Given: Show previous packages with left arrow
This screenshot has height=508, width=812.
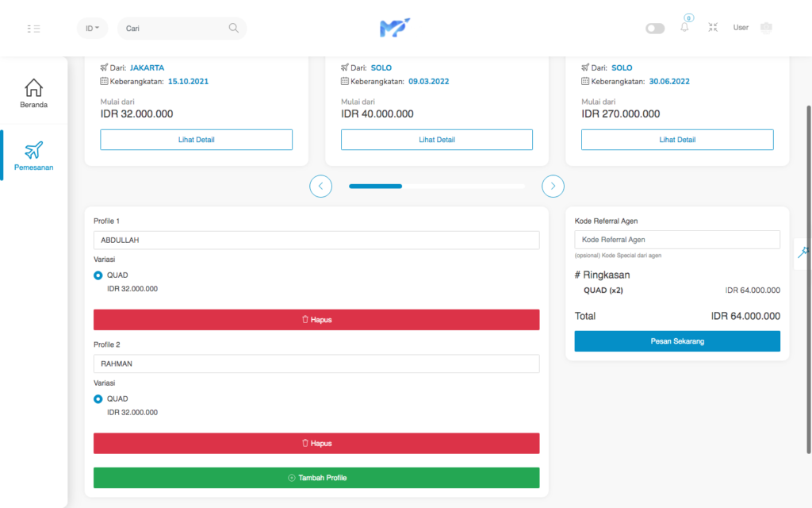Looking at the screenshot, I should tap(320, 187).
